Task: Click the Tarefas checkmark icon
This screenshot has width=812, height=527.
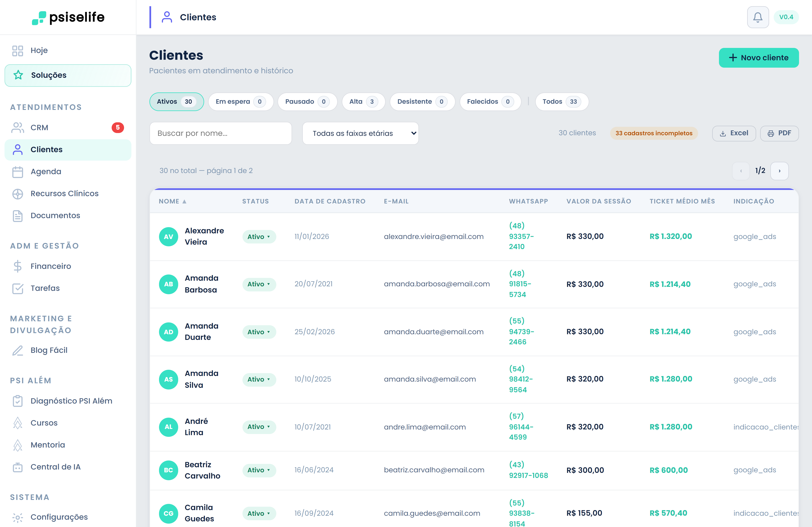Action: [x=17, y=289]
